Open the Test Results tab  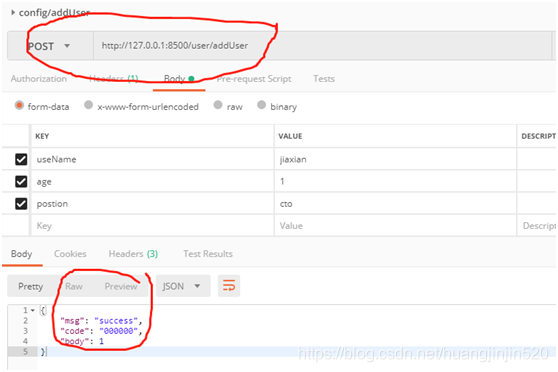[x=208, y=254]
